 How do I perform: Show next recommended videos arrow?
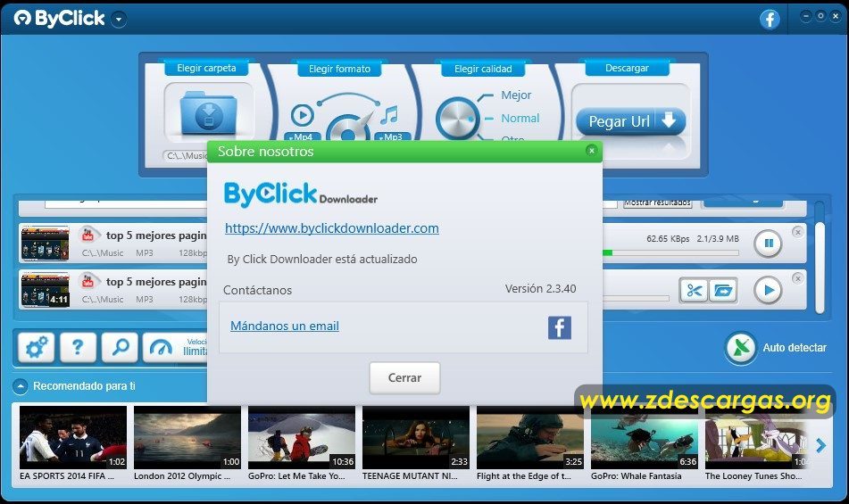click(820, 446)
